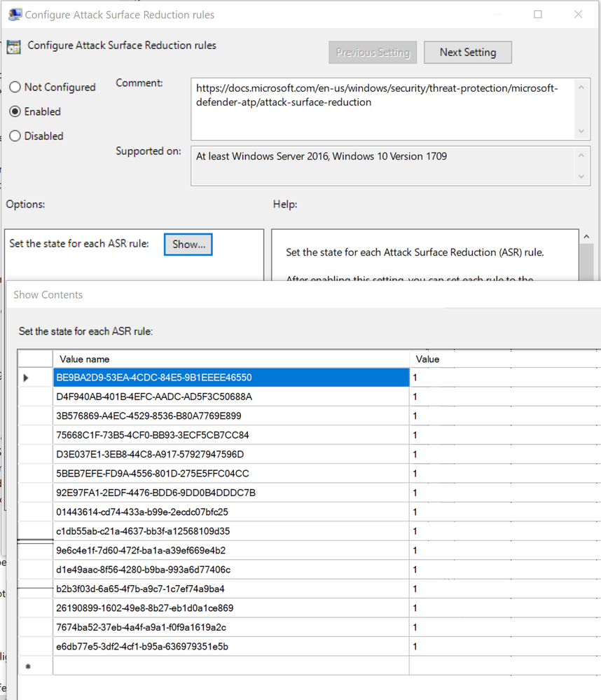Select the Not Configured radio button
This screenshot has width=601, height=700.
(x=15, y=87)
